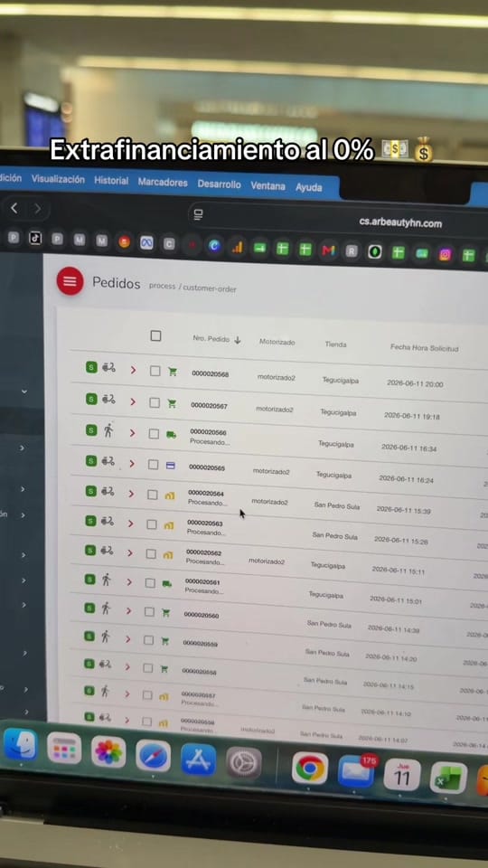Open the Historial menu

[x=111, y=181]
